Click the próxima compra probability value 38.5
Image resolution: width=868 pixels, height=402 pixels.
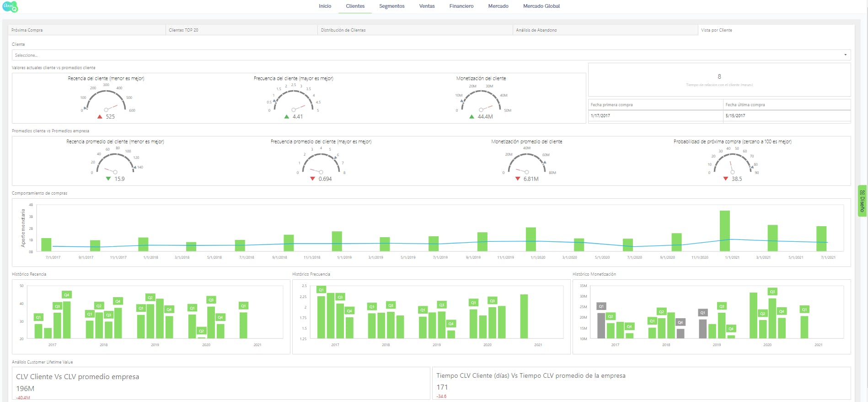737,179
